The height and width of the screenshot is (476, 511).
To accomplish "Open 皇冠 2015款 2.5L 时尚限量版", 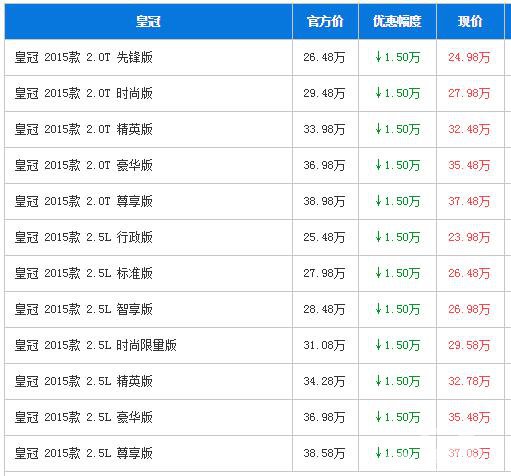I will [x=95, y=345].
